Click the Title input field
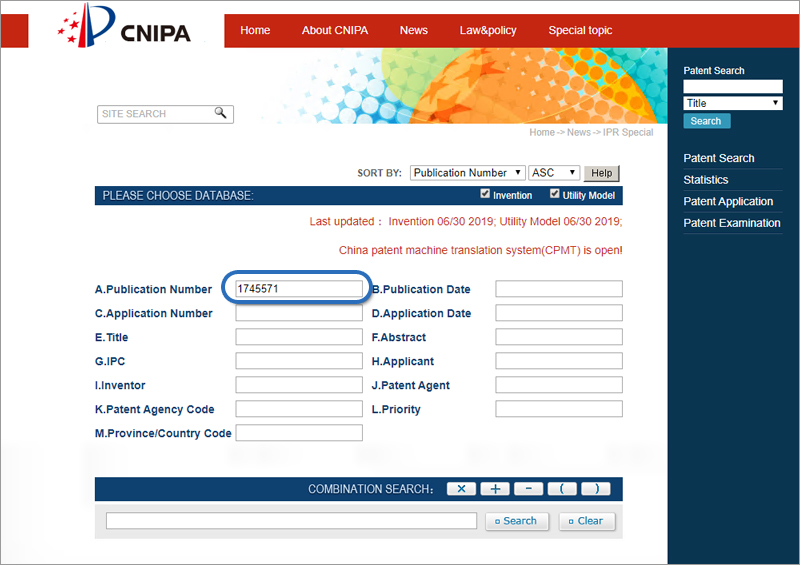The width and height of the screenshot is (800, 565). click(299, 337)
